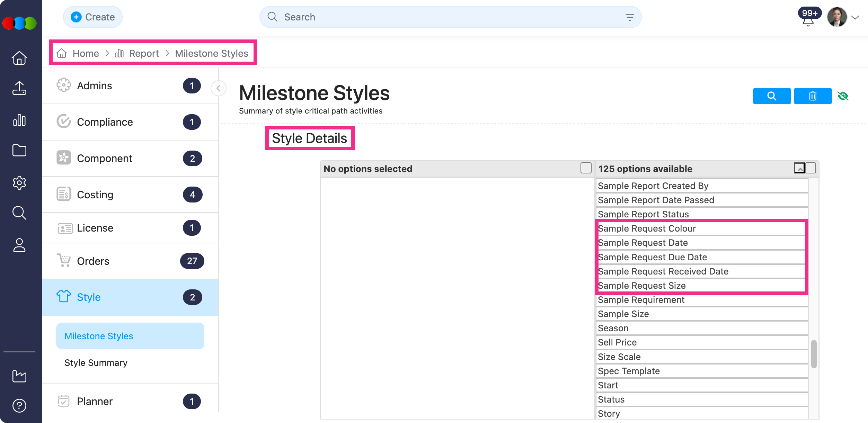Open the reports bar chart sidebar icon

[19, 120]
